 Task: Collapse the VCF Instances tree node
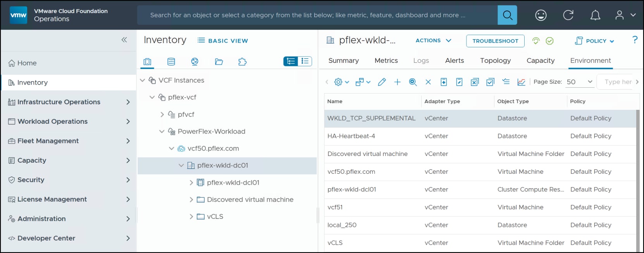(142, 80)
